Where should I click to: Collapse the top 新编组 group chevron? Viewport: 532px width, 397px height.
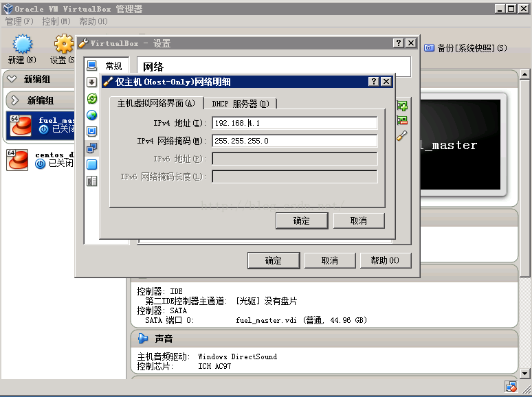point(12,79)
